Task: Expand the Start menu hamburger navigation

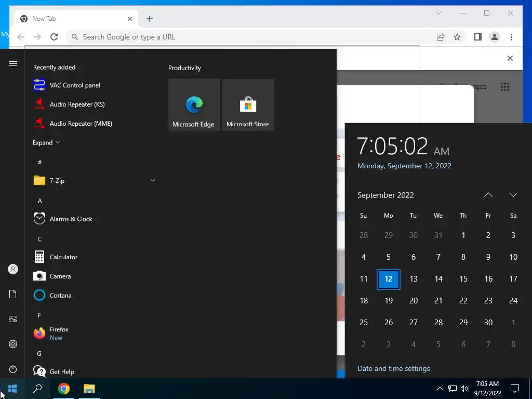Action: point(13,63)
